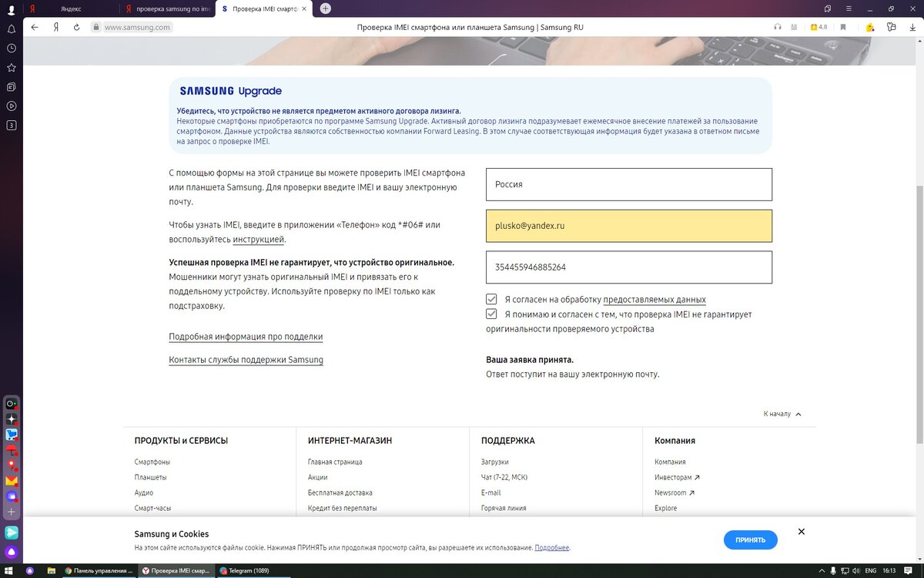Image resolution: width=924 pixels, height=578 pixels.
Task: Click the page vertical scrollbar thumb
Action: [x=919, y=314]
